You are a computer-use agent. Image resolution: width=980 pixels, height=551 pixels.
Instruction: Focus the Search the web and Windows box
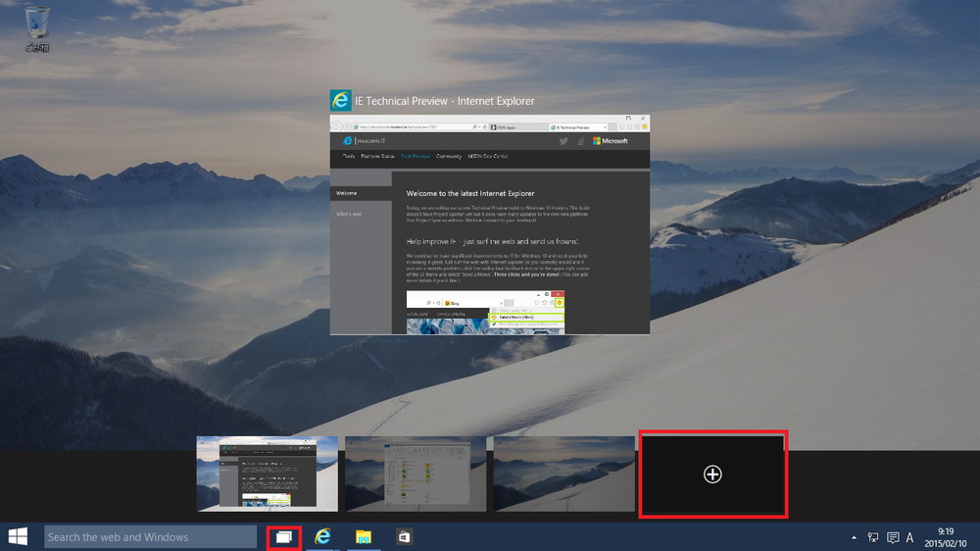click(151, 536)
